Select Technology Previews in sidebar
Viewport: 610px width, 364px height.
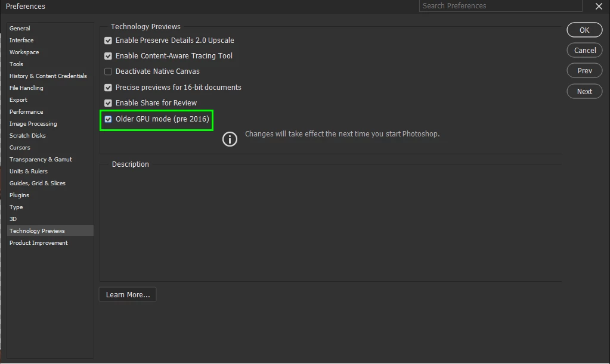[x=50, y=231]
